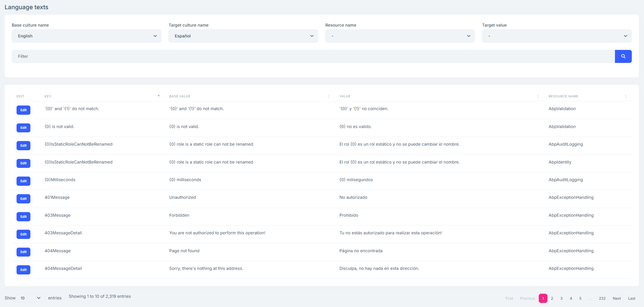Open Base culture name English dropdown

86,36
